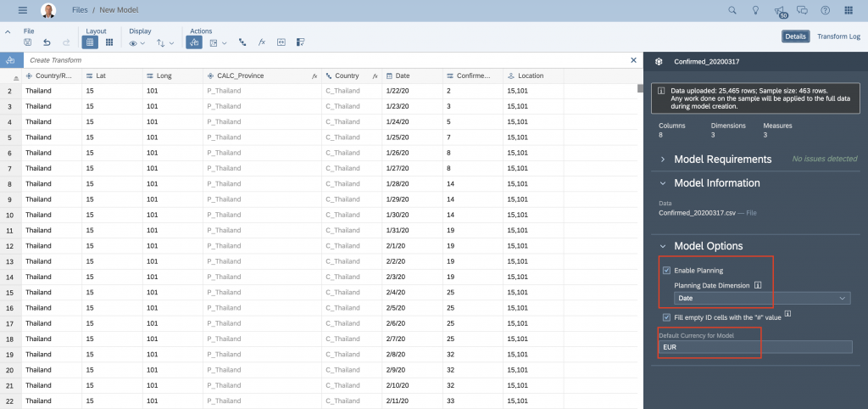Screen dimensions: 868x409
Task: Click the info icon beside Planning Date Dimension
Action: [x=758, y=285]
